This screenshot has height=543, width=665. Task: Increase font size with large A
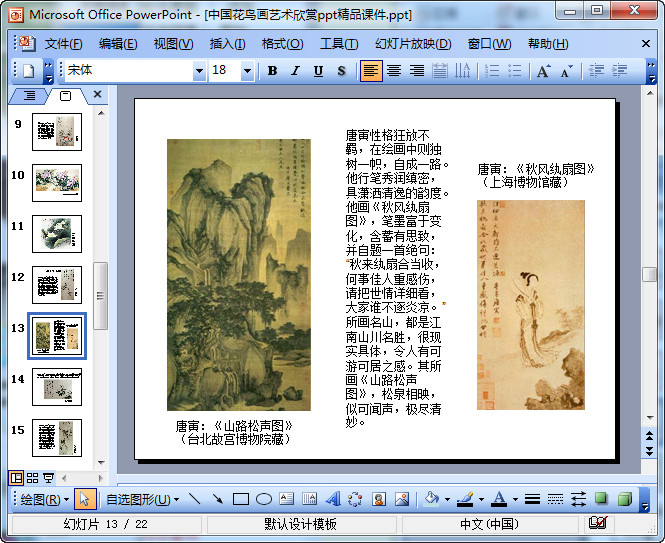pos(544,71)
